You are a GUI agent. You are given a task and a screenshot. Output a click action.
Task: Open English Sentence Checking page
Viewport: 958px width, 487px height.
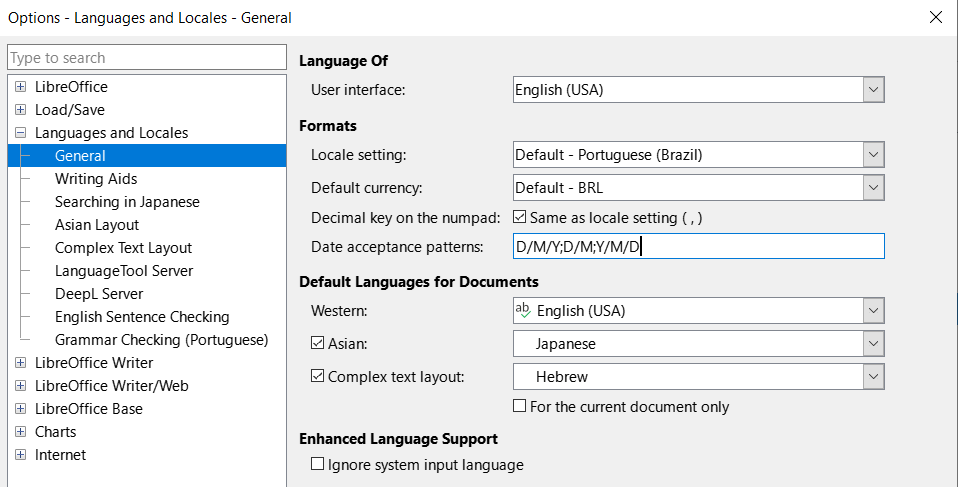point(142,317)
